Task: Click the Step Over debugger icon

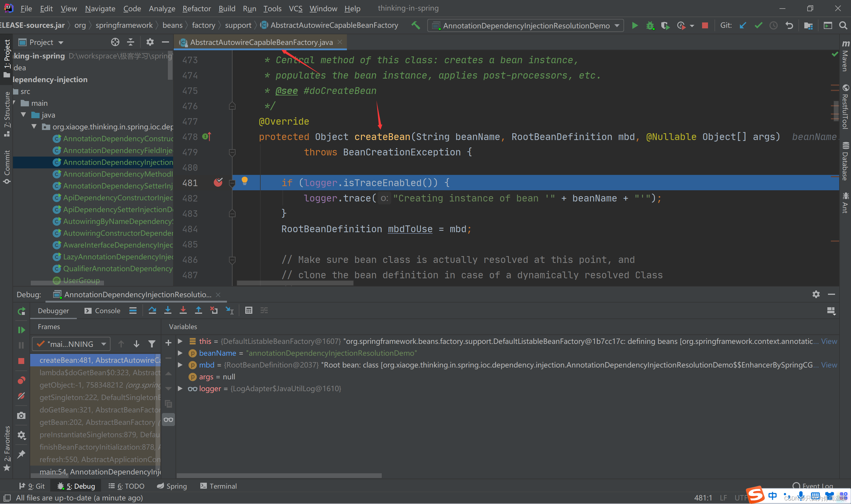Action: [152, 310]
